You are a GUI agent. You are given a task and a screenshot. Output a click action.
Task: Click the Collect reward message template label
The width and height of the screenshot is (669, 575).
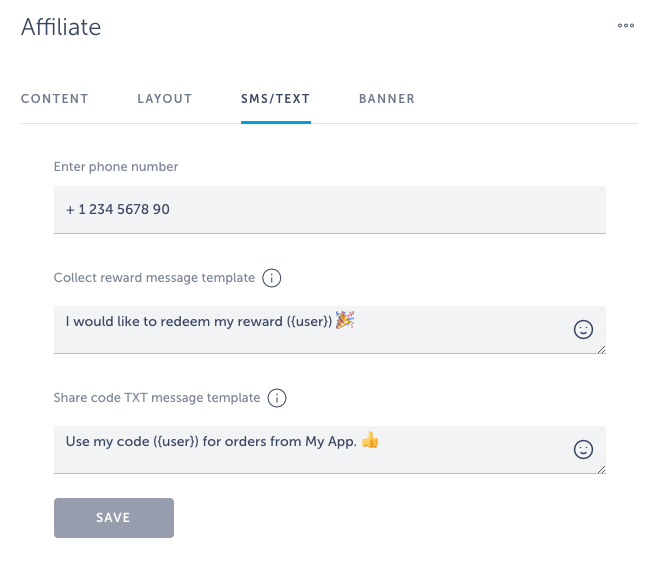[154, 278]
